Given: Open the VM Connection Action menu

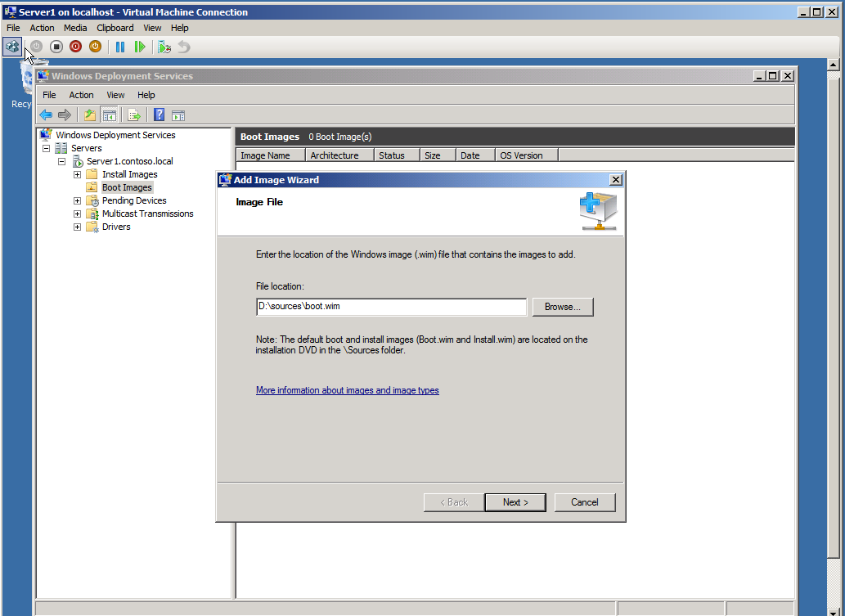Looking at the screenshot, I should click(x=42, y=28).
